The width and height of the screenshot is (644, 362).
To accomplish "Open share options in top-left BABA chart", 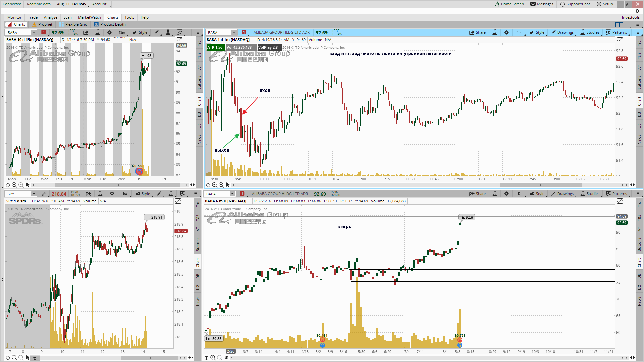I will [86, 32].
